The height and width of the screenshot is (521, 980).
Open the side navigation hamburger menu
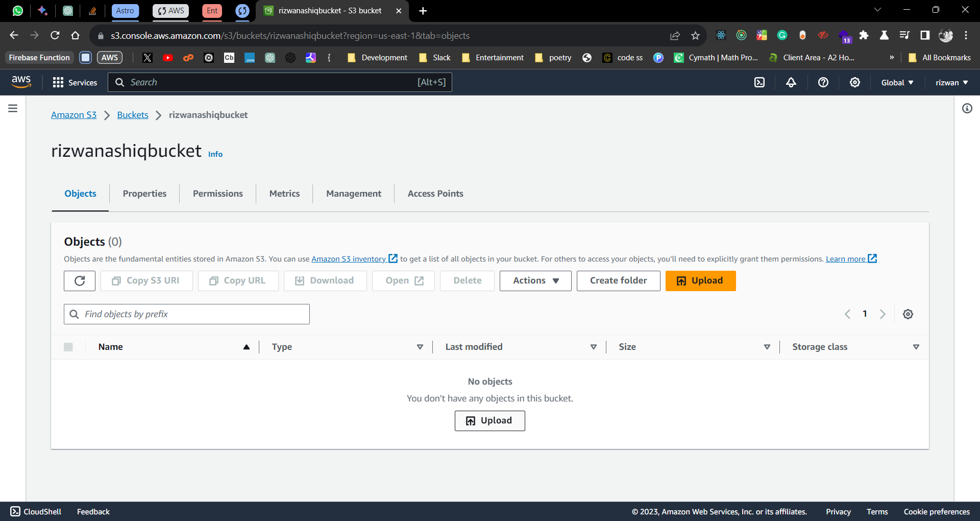13,108
